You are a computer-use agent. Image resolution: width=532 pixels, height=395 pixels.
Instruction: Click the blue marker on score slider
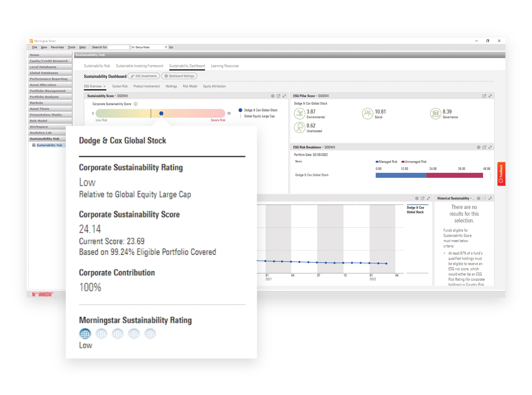(161, 113)
